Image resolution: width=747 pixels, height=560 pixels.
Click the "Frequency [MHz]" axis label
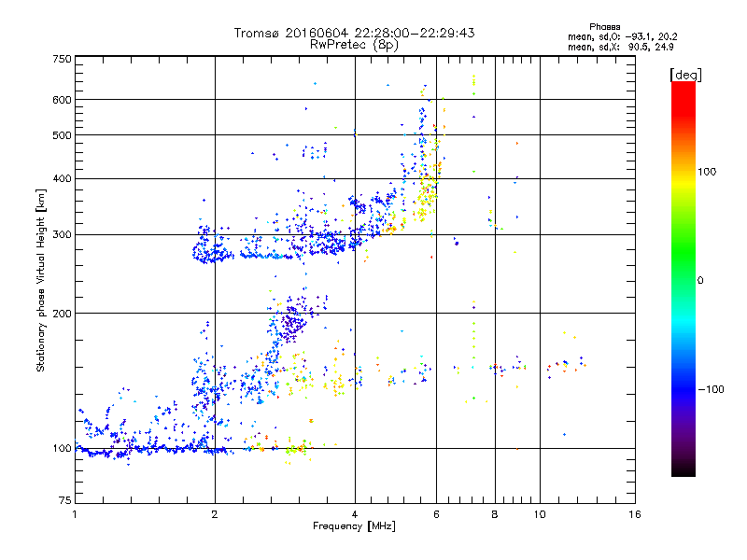click(354, 526)
